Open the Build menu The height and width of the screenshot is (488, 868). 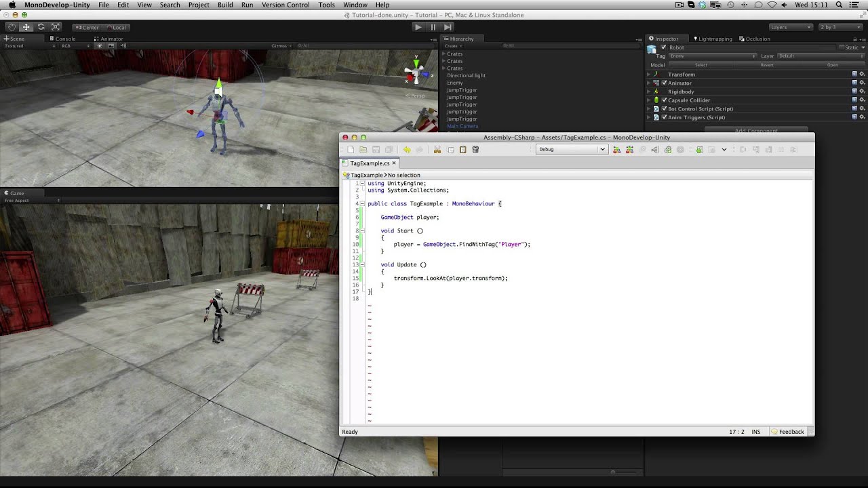point(225,5)
